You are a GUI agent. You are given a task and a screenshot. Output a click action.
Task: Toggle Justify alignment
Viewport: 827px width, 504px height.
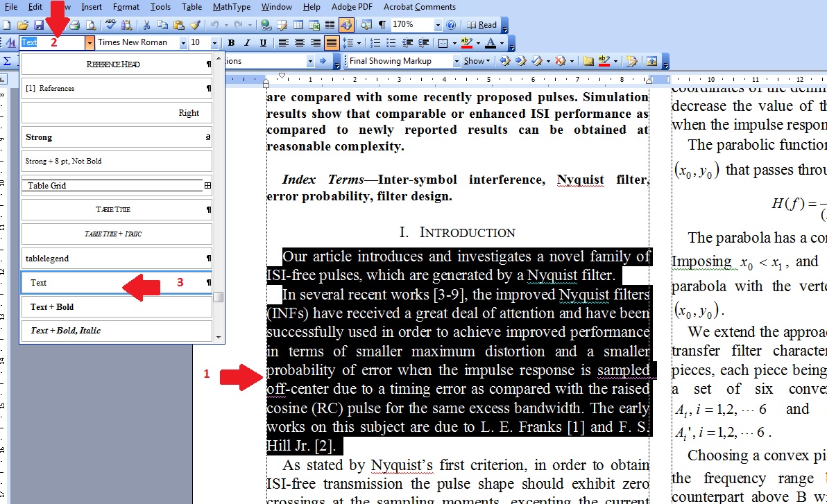(x=332, y=43)
